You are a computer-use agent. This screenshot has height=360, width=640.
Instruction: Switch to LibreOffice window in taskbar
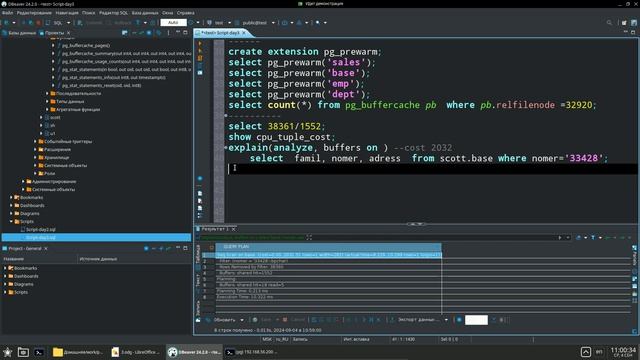point(136,352)
